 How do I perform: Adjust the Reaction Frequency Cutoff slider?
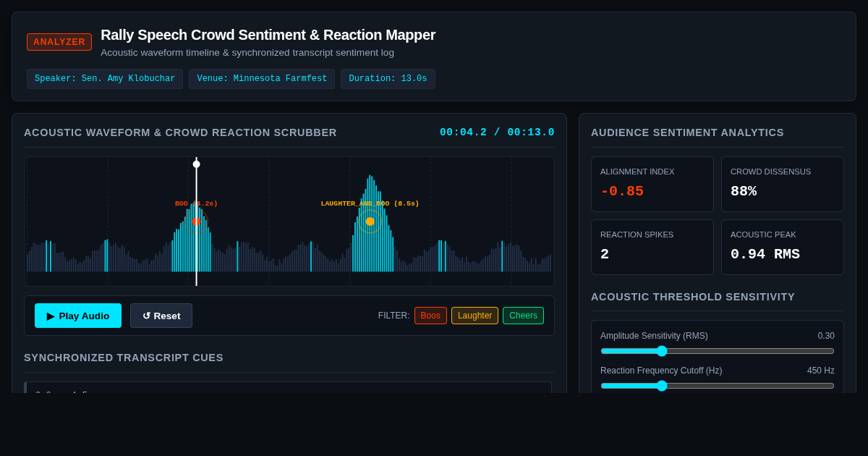click(x=718, y=386)
